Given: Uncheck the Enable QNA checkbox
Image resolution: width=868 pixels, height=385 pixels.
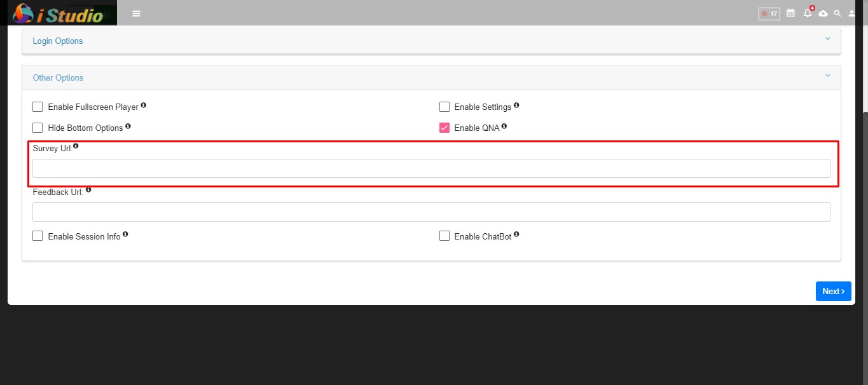Looking at the screenshot, I should [x=444, y=128].
